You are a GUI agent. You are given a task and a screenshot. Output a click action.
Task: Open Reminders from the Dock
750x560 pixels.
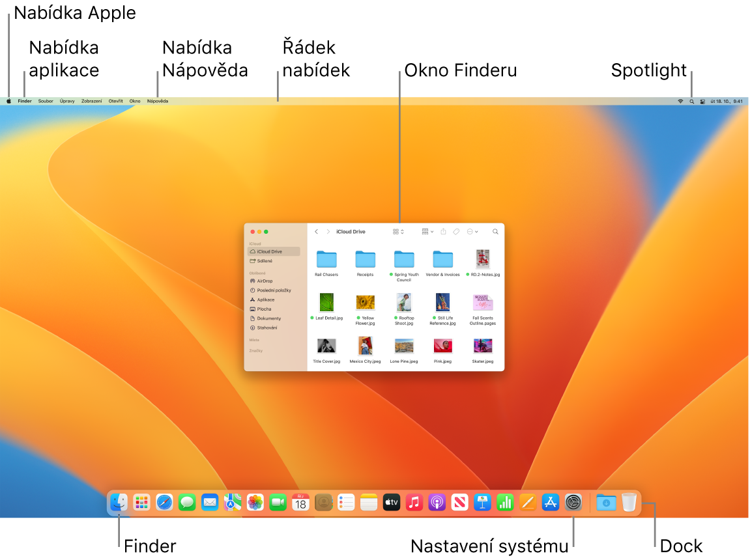click(346, 502)
